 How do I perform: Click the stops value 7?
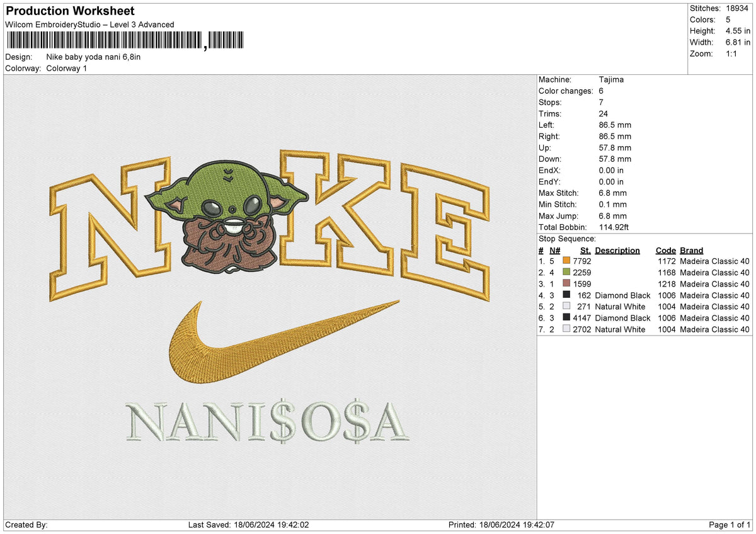pos(601,103)
